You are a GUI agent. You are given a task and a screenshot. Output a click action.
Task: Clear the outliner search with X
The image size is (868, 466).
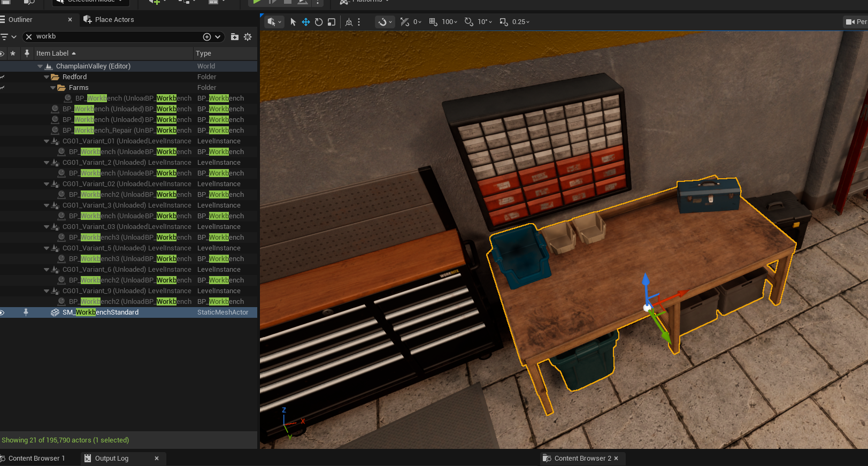pos(29,37)
